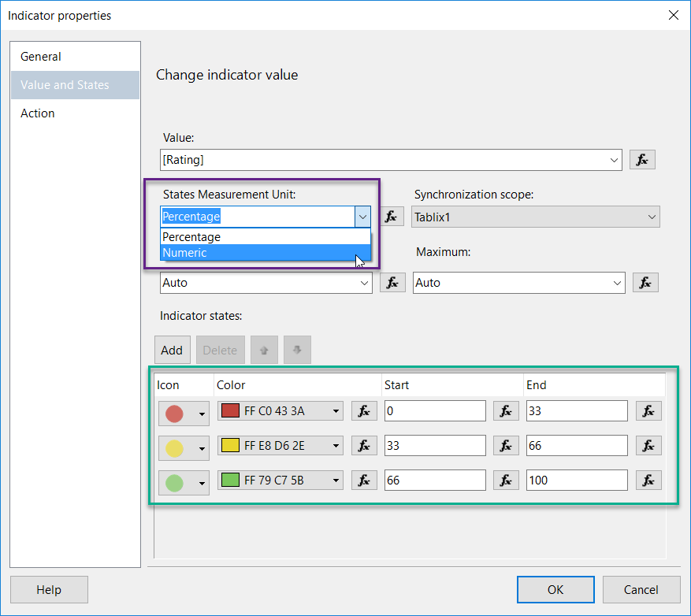Expand the Maximum Auto combo box
Viewport: 691px width, 616px height.
616,283
